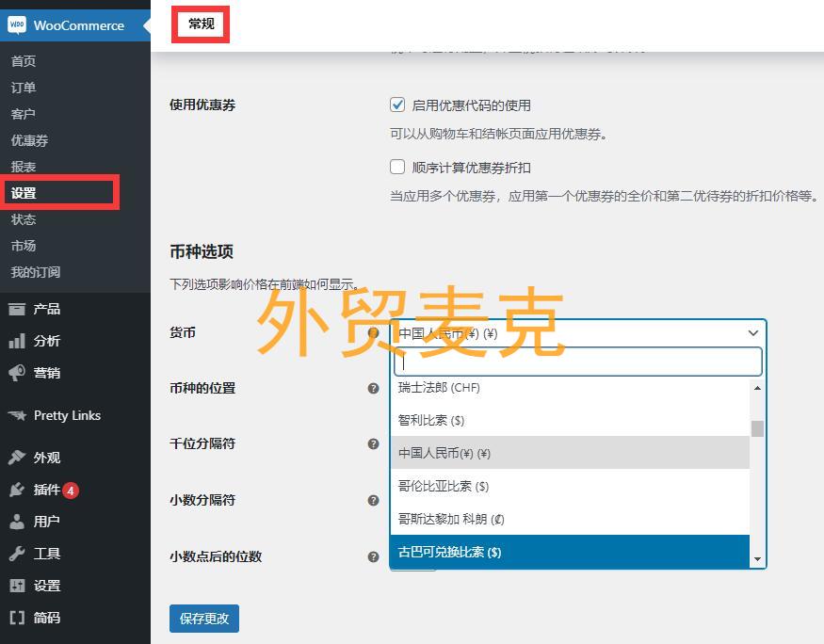Click the 保存更改 button

(x=204, y=619)
